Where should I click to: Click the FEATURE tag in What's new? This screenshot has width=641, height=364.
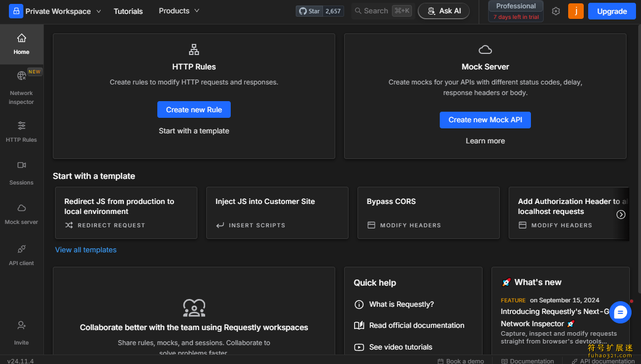513,300
